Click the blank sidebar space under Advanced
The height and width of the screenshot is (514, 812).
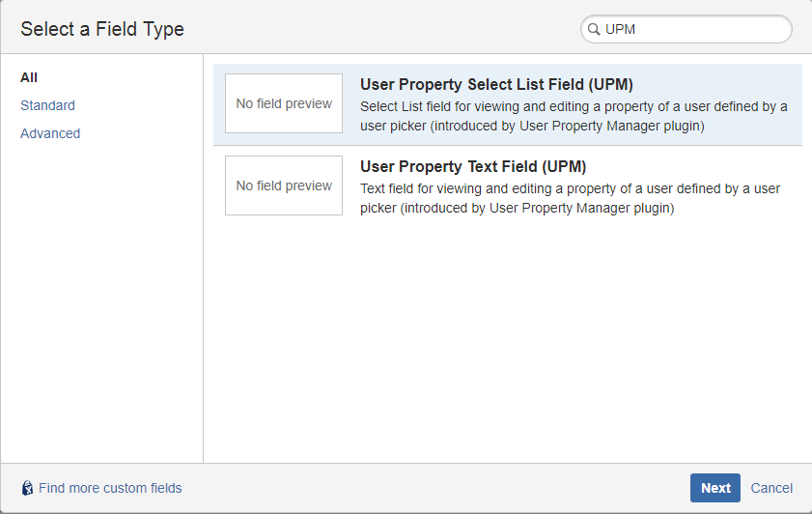(101, 290)
